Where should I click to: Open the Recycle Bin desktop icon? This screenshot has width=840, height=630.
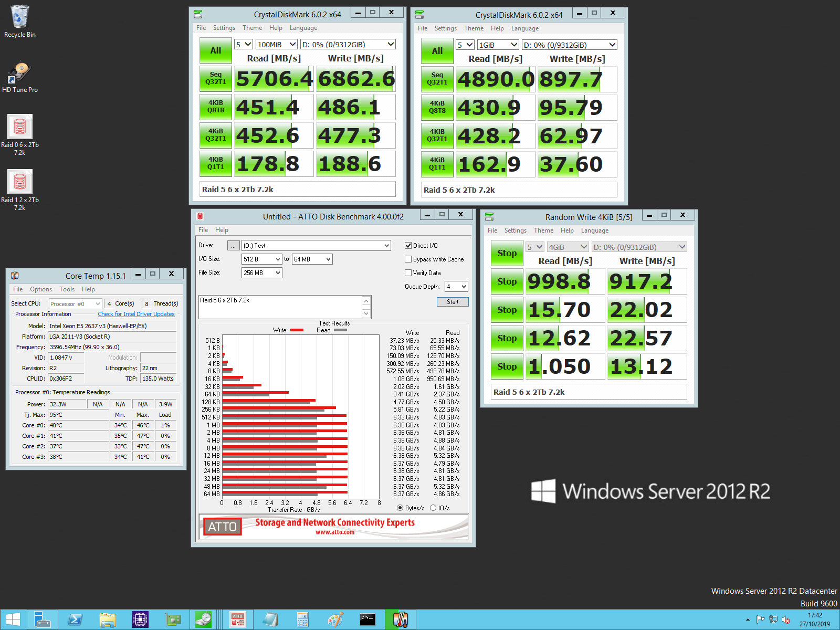(20, 22)
